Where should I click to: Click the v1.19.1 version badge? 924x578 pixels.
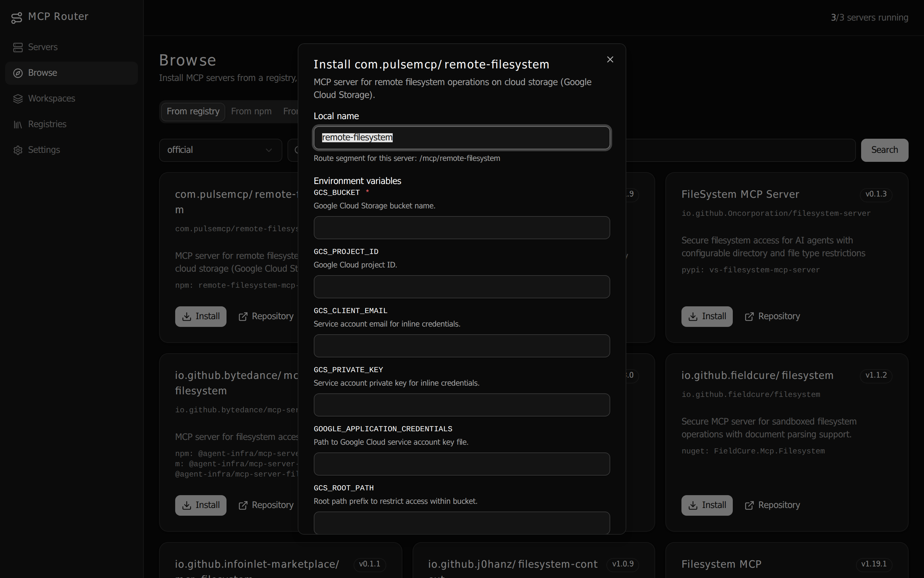[x=874, y=564]
